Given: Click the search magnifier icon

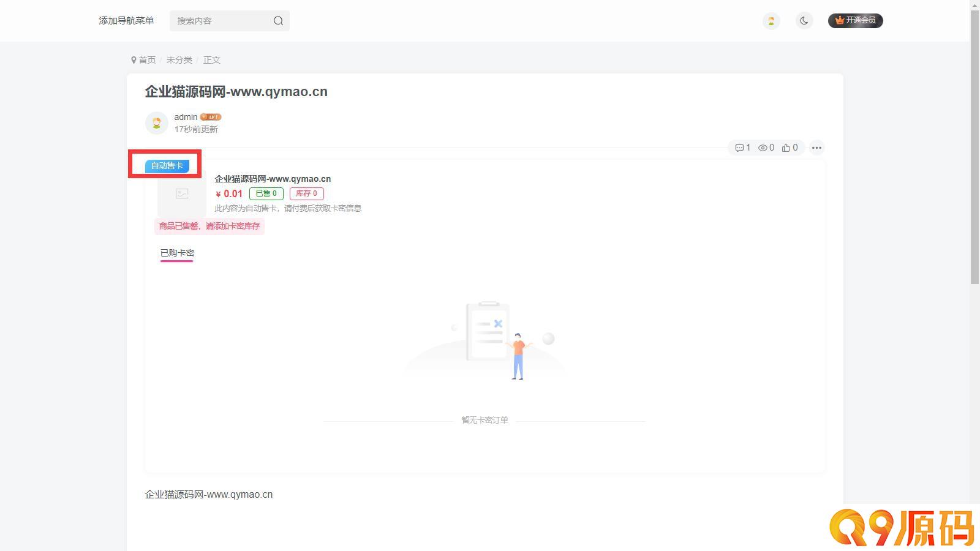Looking at the screenshot, I should (278, 21).
